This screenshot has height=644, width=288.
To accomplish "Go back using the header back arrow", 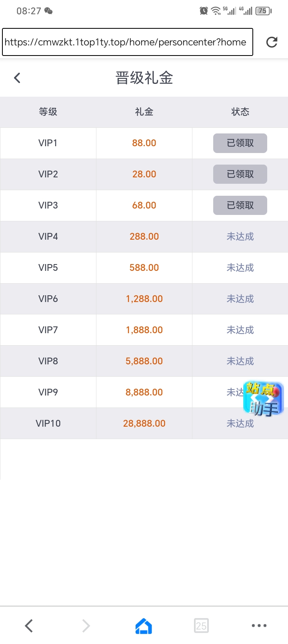I will (17, 78).
